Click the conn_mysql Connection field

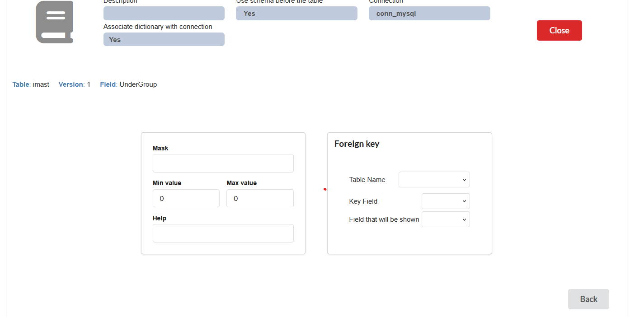point(429,14)
